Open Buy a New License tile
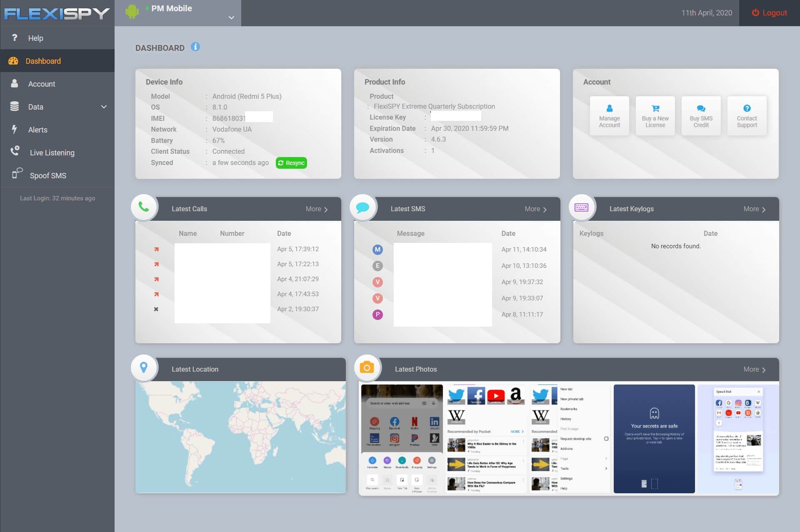This screenshot has width=800, height=532. click(x=655, y=116)
